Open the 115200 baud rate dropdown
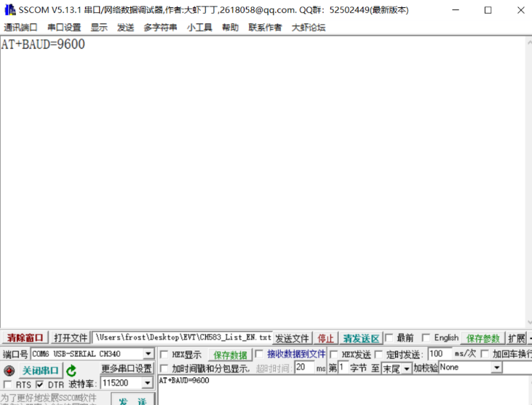This screenshot has width=532, height=405. tap(147, 383)
